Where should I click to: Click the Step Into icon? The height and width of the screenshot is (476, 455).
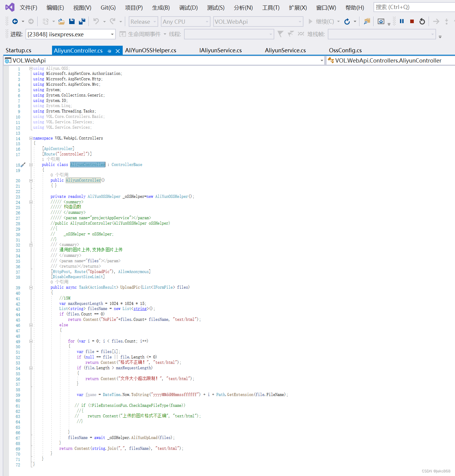point(447,21)
